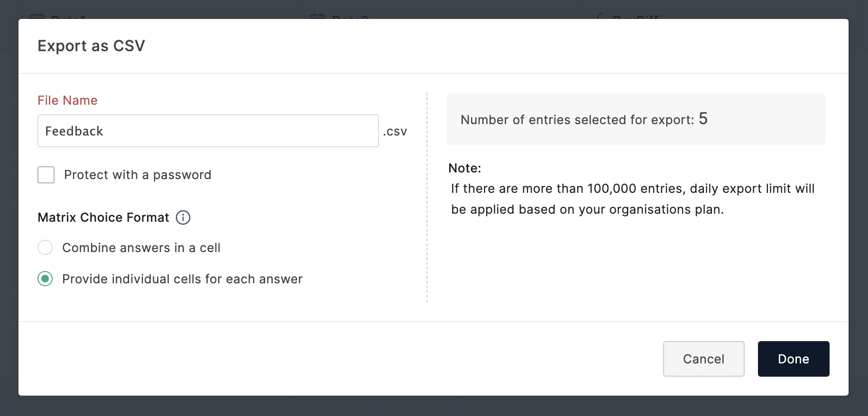
Task: Select Provide individual cells for each answer
Action: (45, 279)
